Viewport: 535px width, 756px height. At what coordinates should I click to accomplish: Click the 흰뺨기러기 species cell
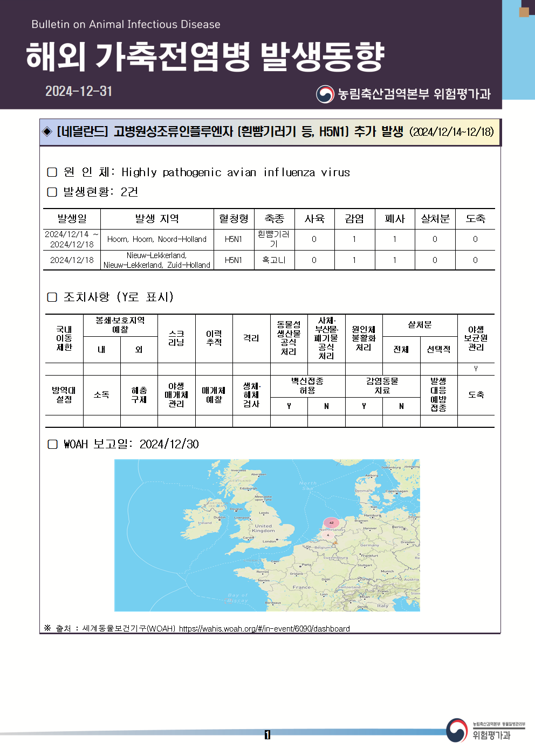coord(274,239)
